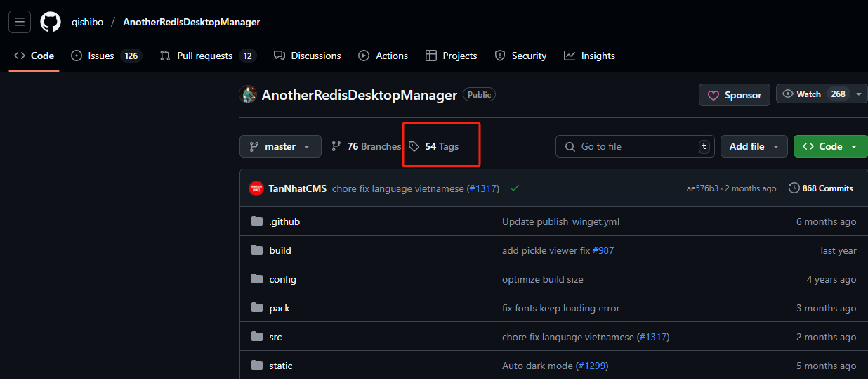Click the repository owner avatar

248,94
